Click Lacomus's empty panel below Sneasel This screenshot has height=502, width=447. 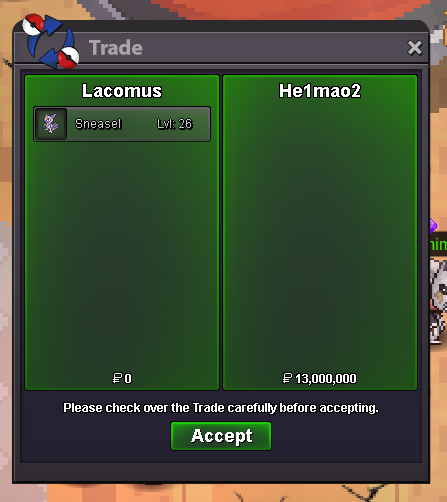pos(122,253)
